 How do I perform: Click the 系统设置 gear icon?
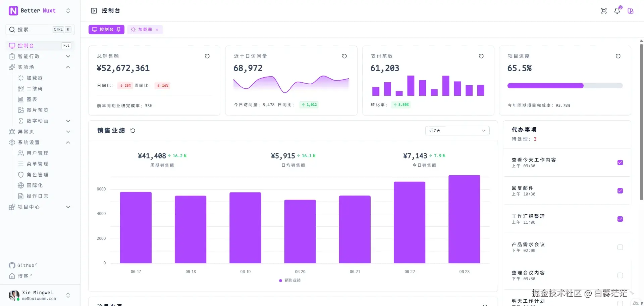(12, 142)
